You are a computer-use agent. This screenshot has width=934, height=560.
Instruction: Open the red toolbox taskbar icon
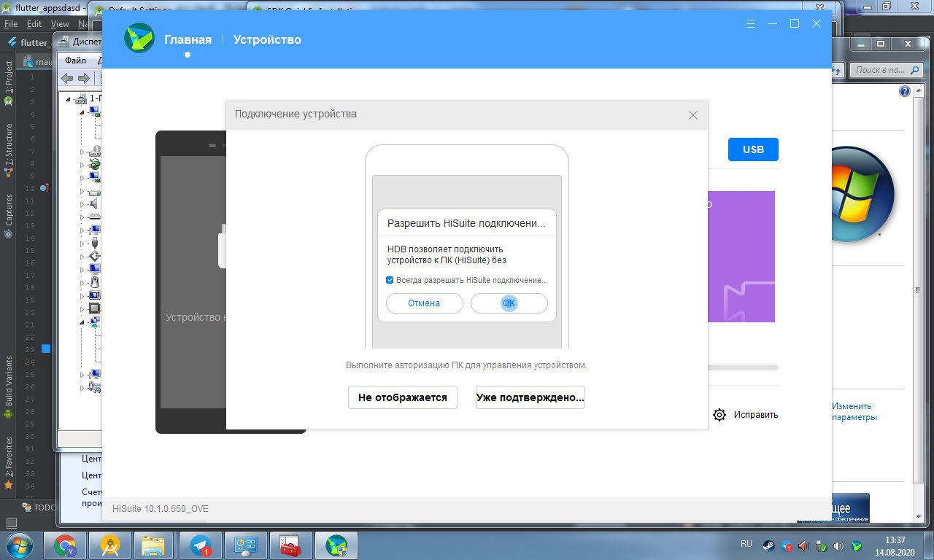[x=290, y=545]
